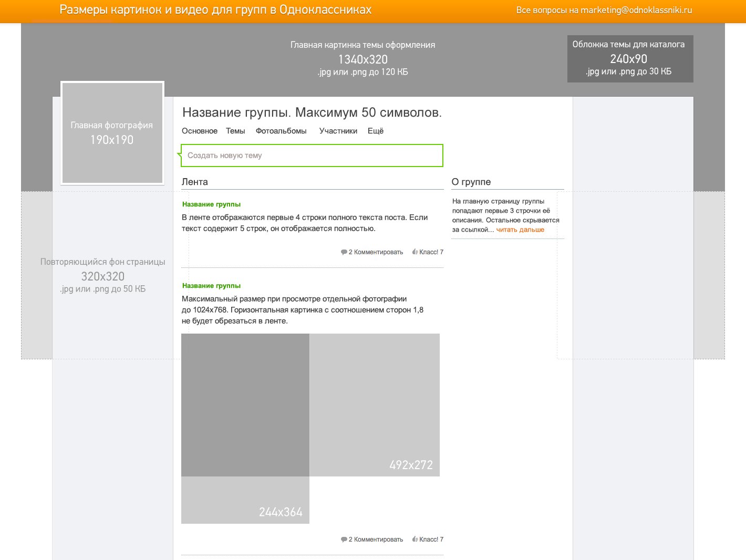The width and height of the screenshot is (746, 560).
Task: Open the 492x272 photo thumbnail
Action: click(375, 405)
